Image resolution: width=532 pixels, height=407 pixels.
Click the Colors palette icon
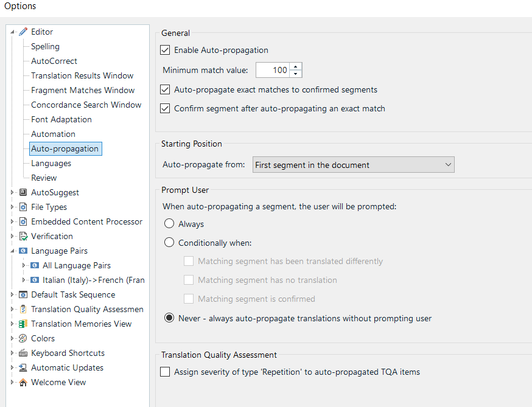pos(23,338)
